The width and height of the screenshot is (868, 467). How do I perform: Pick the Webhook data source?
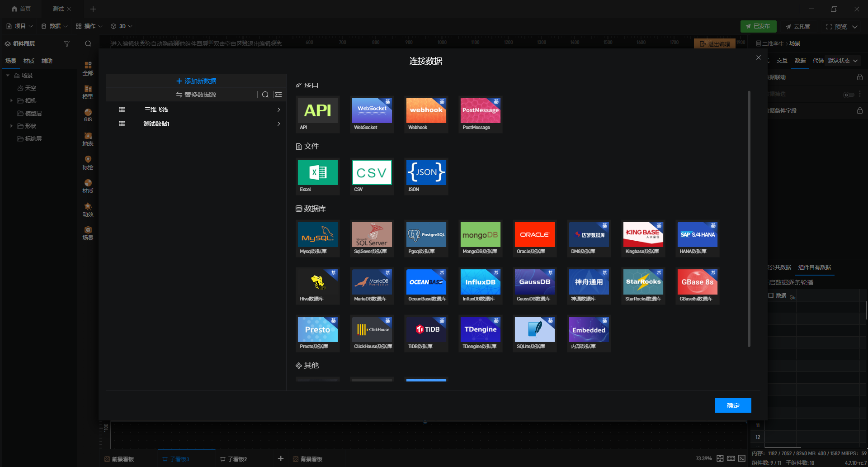coord(426,114)
